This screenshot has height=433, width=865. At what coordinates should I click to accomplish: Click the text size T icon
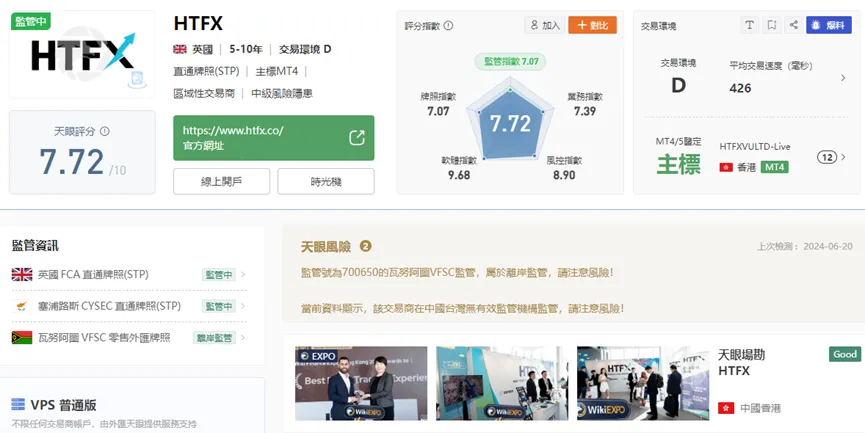[749, 25]
